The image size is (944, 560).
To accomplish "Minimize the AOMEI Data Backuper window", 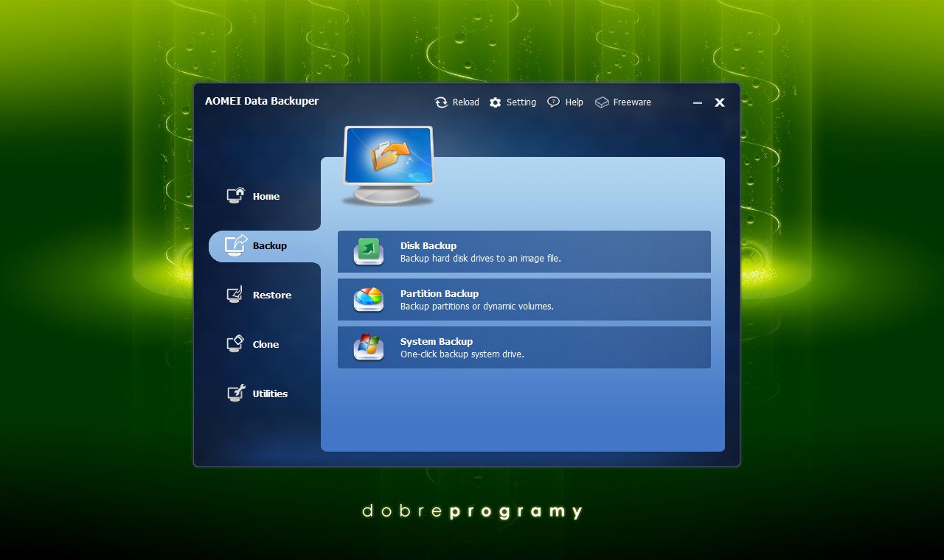I will coord(698,103).
